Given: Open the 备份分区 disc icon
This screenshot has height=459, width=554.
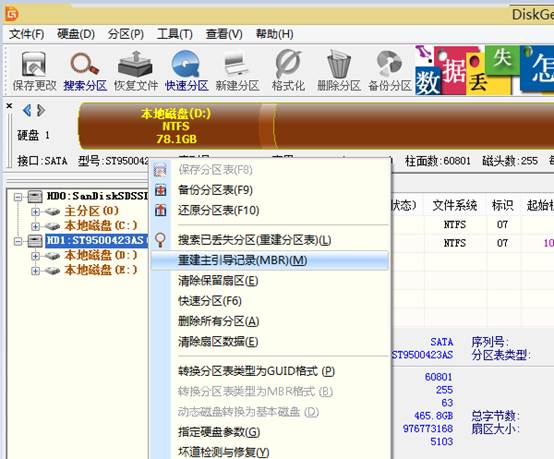Looking at the screenshot, I should click(x=390, y=71).
